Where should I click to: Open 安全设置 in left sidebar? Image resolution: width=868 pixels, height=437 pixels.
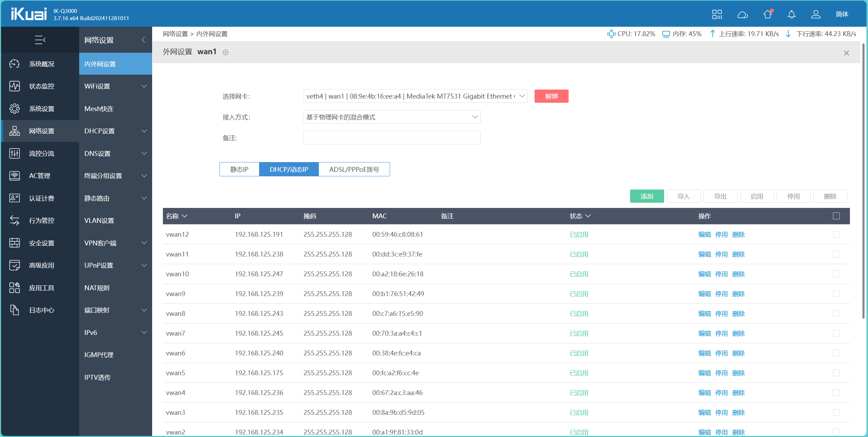(x=41, y=243)
